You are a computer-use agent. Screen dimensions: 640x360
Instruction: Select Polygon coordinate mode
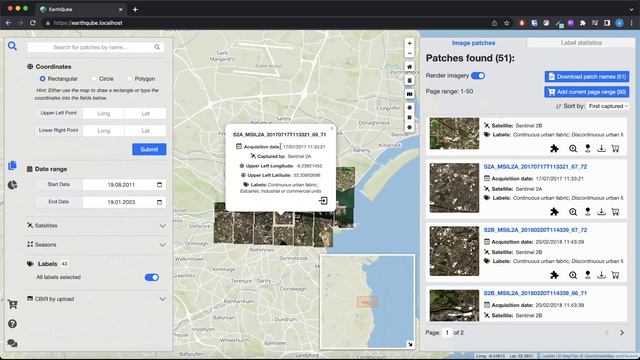coord(130,78)
